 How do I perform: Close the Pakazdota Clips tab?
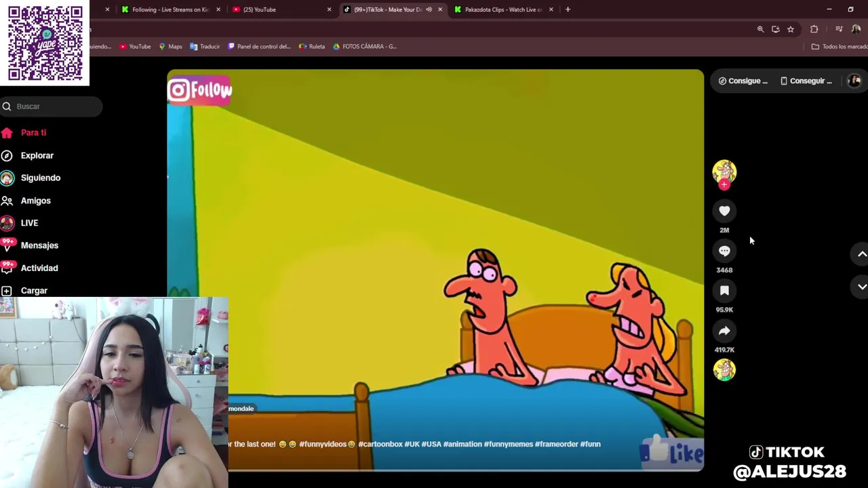551,9
